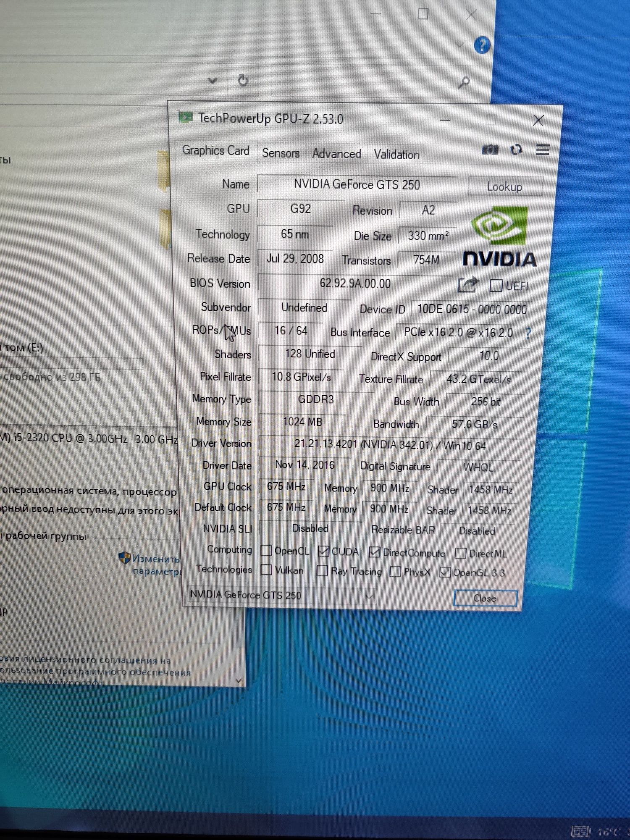The image size is (630, 840).
Task: Toggle the OpenCL checkbox
Action: pyautogui.click(x=266, y=550)
